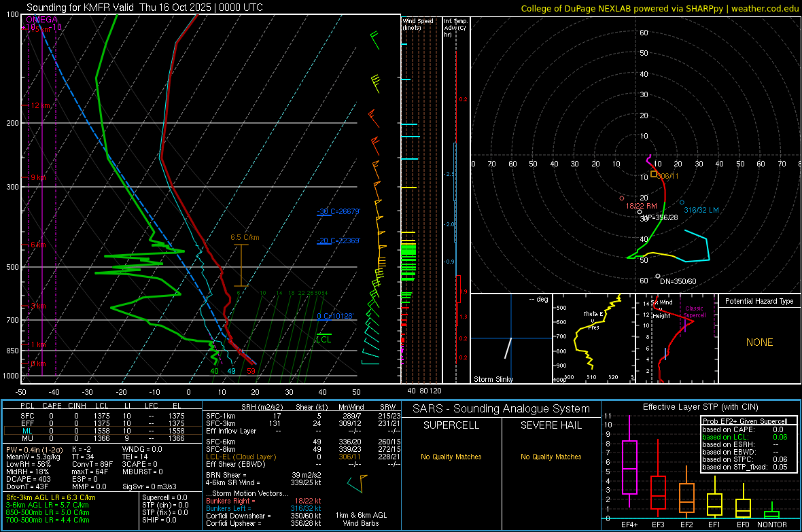Click the Wind Speed (knots) header
The width and height of the screenshot is (802, 532).
(x=418, y=24)
